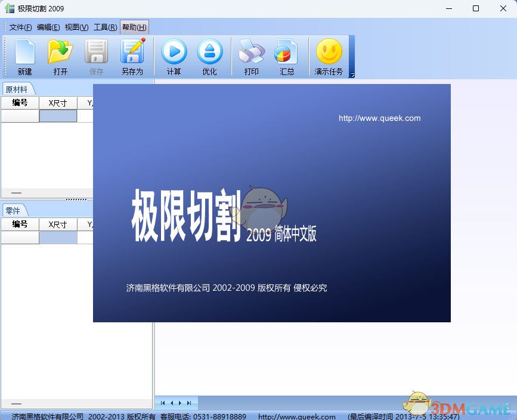The image size is (517, 420).
Task: Run calculation with the 计算 icon
Action: tap(174, 57)
